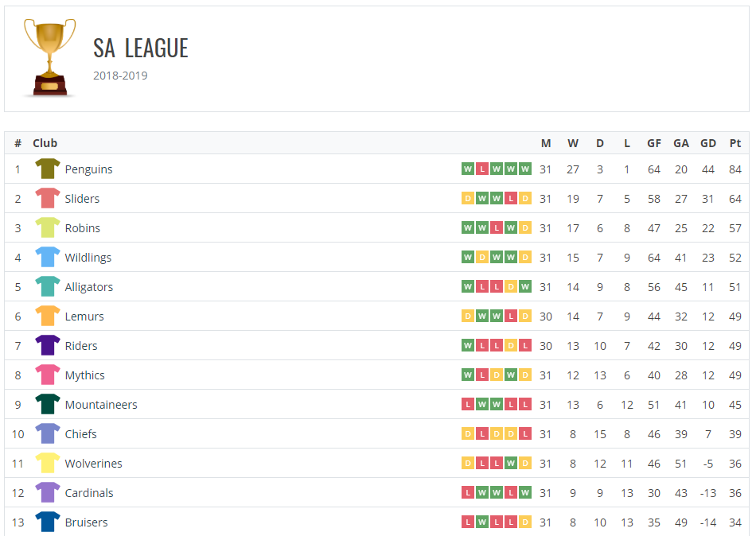This screenshot has height=536, width=756.
Task: Click the Wolverines yellow jersey icon
Action: click(48, 463)
